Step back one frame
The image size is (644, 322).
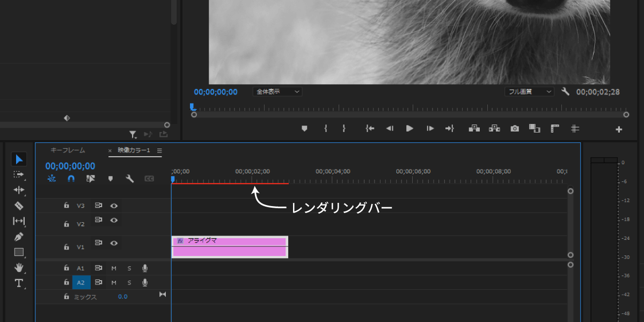[x=390, y=128]
